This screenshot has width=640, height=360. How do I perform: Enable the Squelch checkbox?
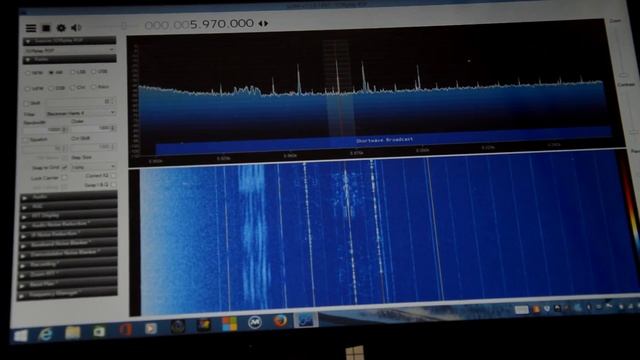(x=27, y=140)
